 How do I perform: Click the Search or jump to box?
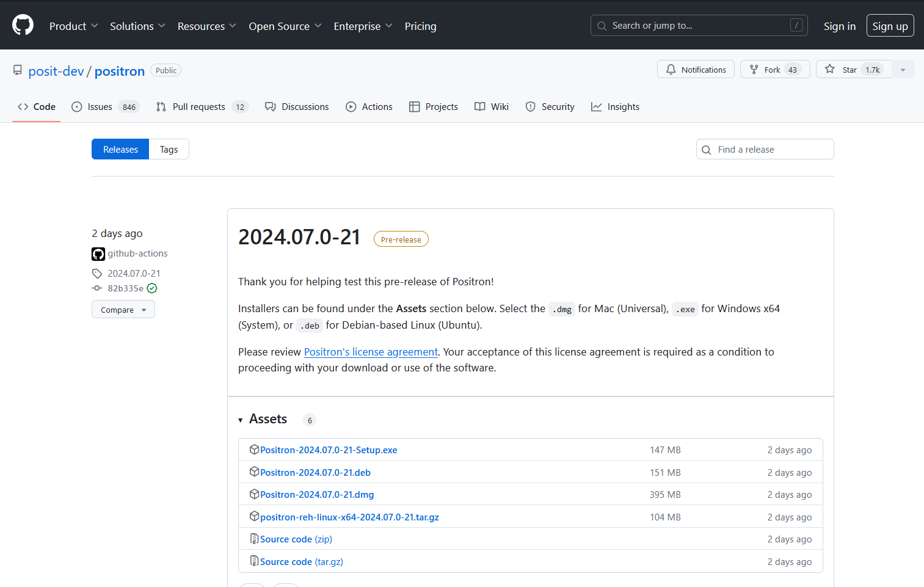(699, 26)
